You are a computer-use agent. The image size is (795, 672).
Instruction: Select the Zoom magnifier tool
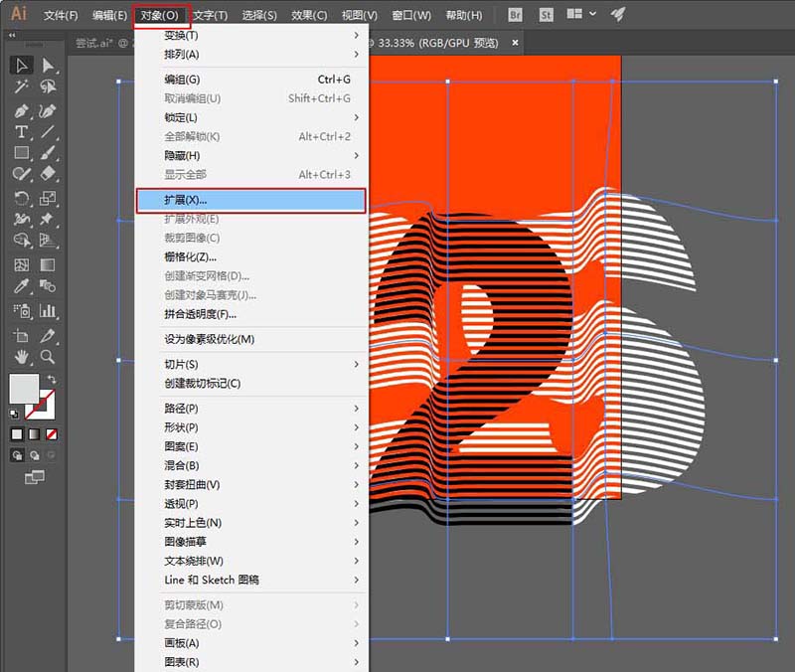point(47,356)
